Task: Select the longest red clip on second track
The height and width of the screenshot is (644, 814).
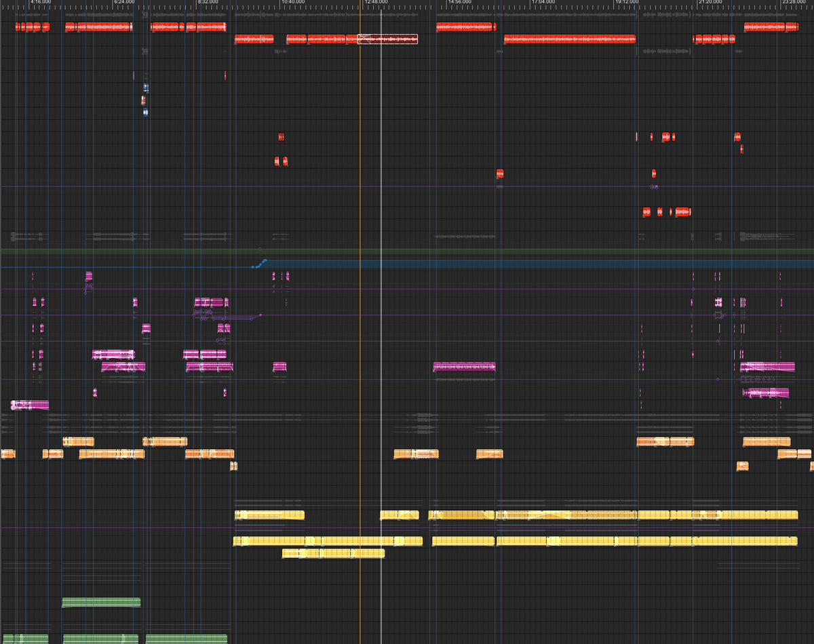Action: pyautogui.click(x=570, y=39)
